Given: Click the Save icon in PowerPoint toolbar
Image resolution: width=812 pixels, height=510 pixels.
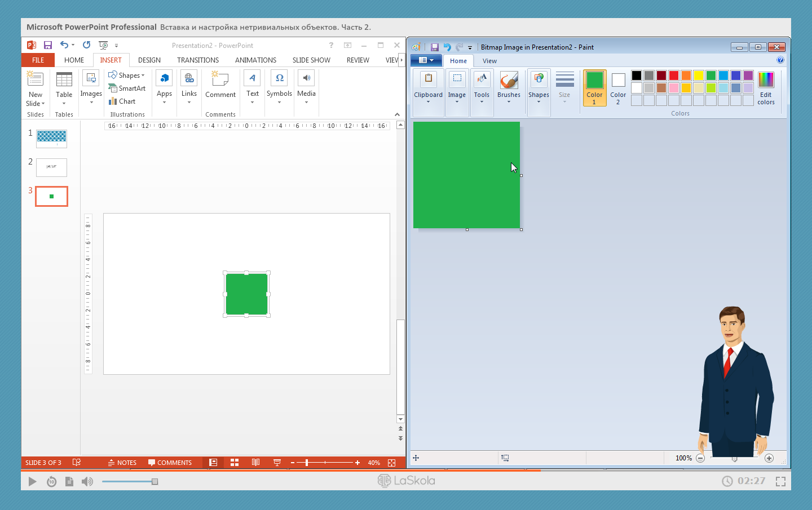Looking at the screenshot, I should (x=48, y=45).
